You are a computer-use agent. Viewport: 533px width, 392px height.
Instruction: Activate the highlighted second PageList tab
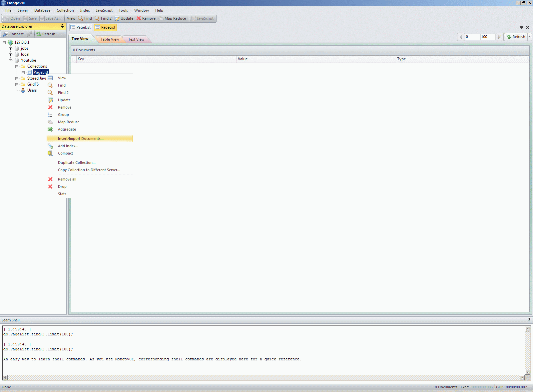[105, 27]
